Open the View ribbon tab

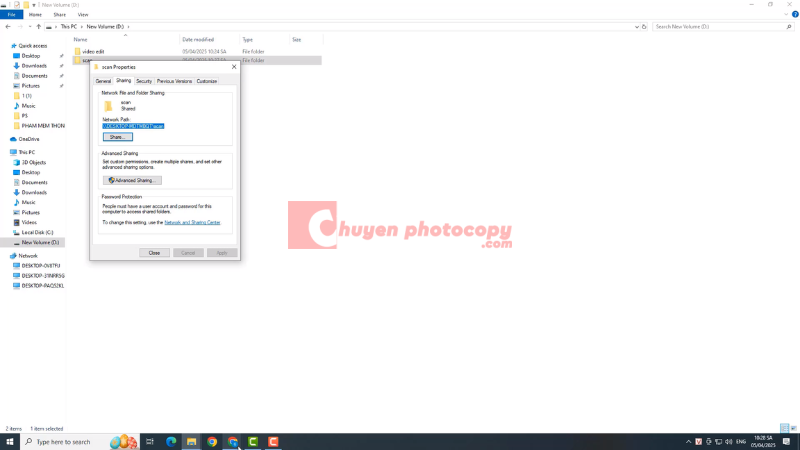pos(83,15)
